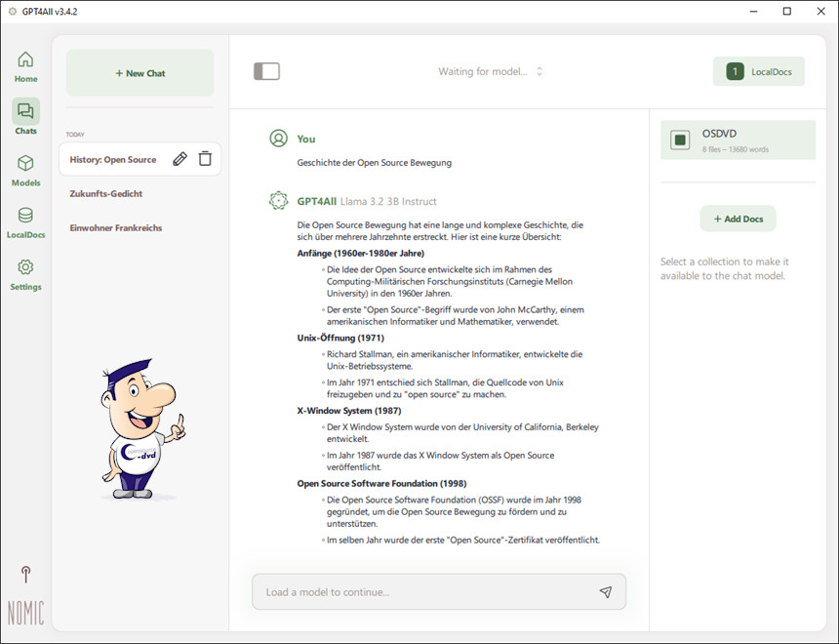The width and height of the screenshot is (839, 644).
Task: Open the Settings gear icon
Action: 25,267
